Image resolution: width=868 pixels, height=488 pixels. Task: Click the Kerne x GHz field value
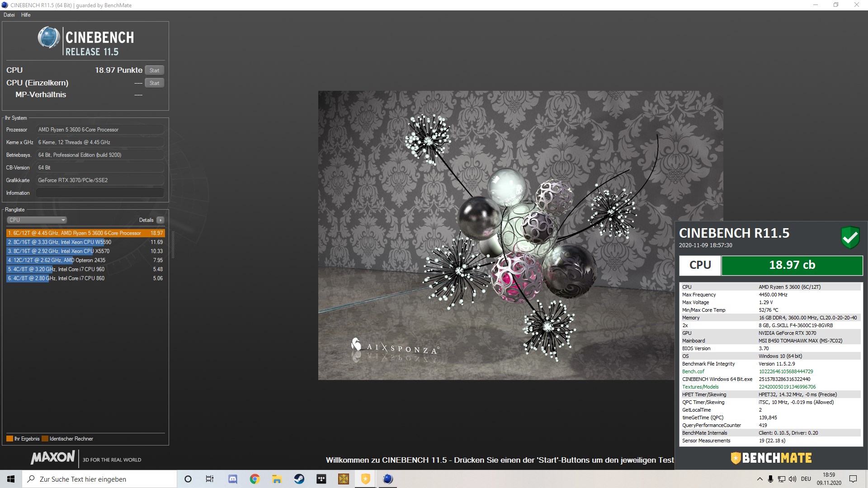100,142
